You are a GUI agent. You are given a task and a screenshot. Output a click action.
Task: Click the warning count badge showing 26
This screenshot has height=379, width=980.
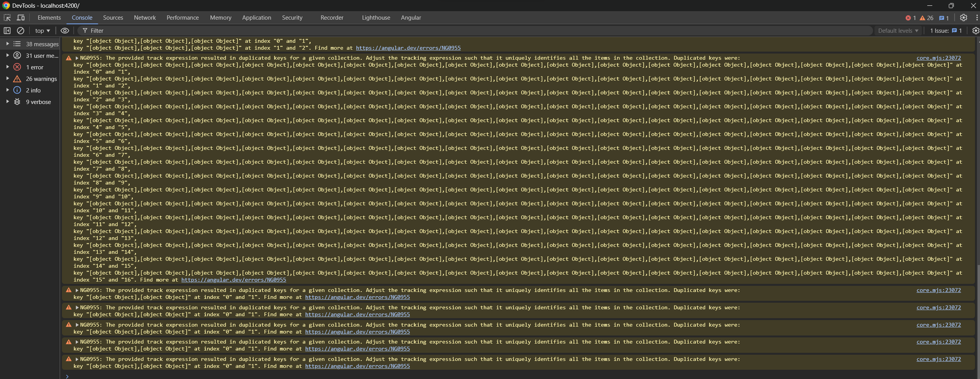coord(926,18)
